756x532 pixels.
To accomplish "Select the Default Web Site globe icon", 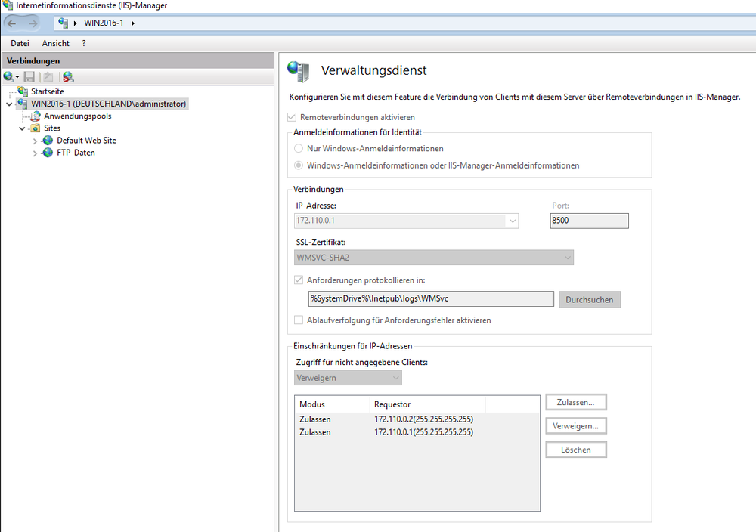I will coord(48,141).
